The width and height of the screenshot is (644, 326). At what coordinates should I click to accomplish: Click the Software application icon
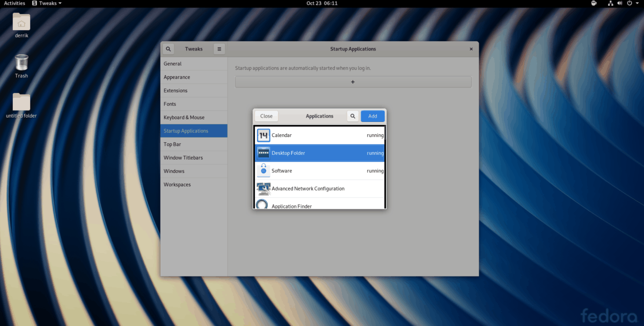point(263,170)
